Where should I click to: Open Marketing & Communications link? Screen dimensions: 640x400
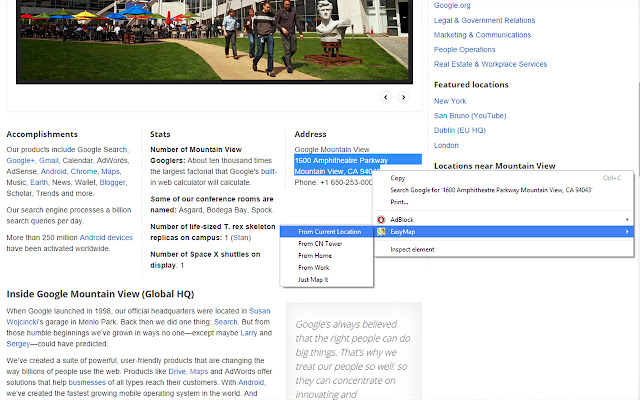pyautogui.click(x=482, y=35)
